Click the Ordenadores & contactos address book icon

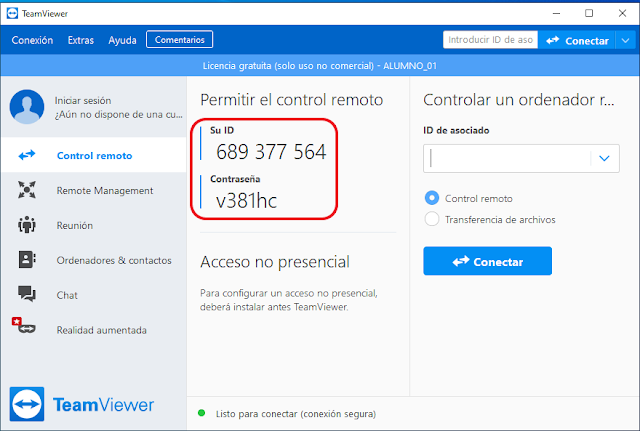click(27, 260)
